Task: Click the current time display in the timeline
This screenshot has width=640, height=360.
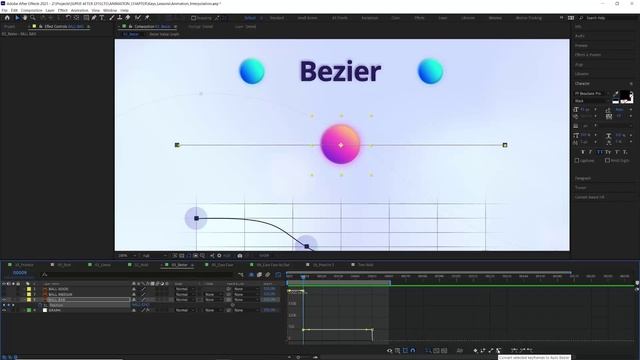Action: coord(20,273)
